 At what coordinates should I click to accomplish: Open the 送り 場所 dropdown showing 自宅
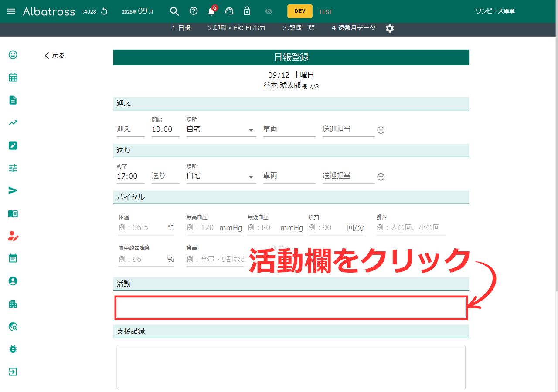click(221, 176)
